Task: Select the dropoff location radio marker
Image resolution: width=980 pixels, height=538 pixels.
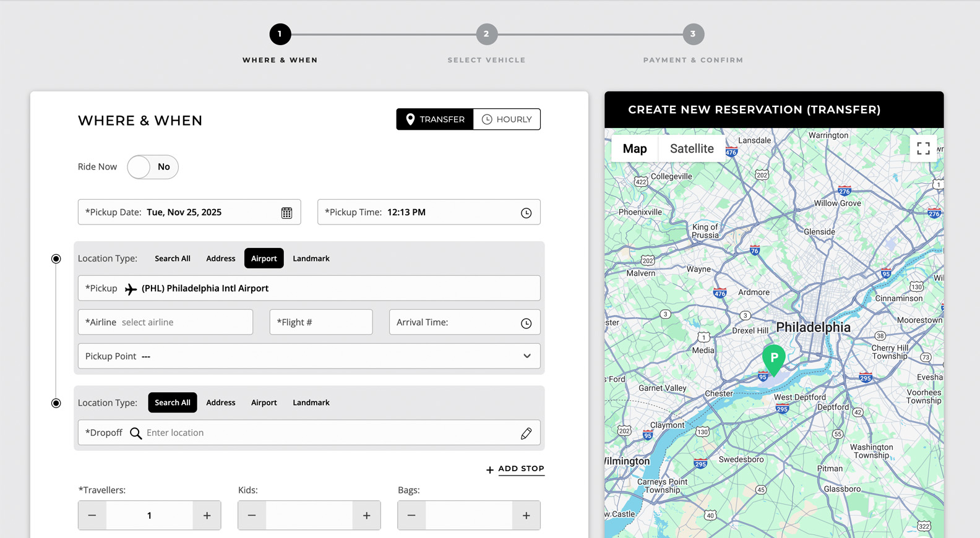Action: [x=56, y=403]
